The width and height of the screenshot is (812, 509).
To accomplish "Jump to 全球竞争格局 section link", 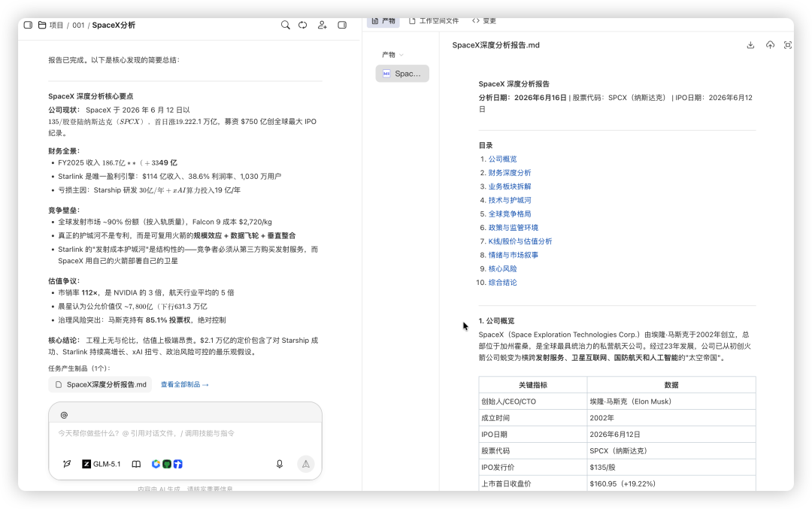I will click(x=510, y=214).
